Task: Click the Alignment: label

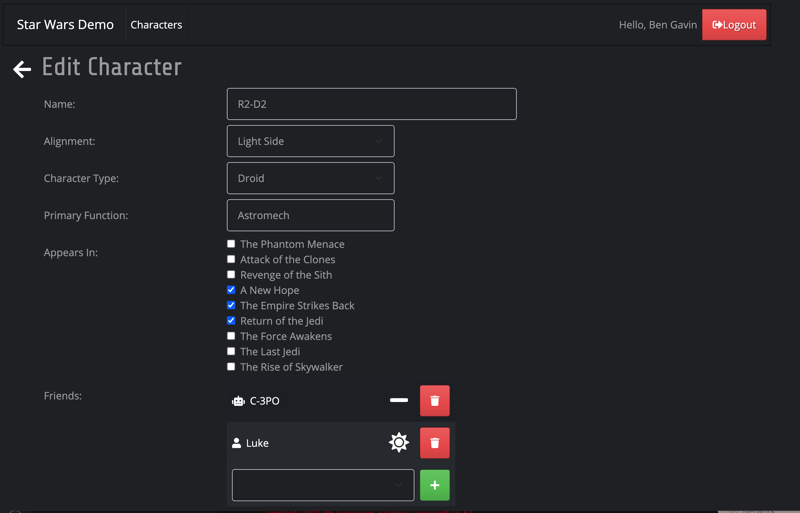Action: coord(69,141)
